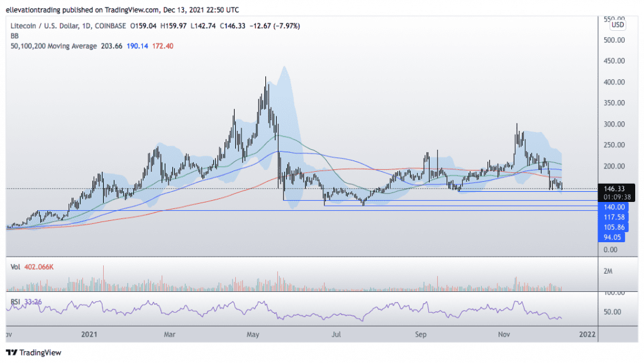Click the Mar label on time axis
644x363 pixels.
pyautogui.click(x=170, y=334)
